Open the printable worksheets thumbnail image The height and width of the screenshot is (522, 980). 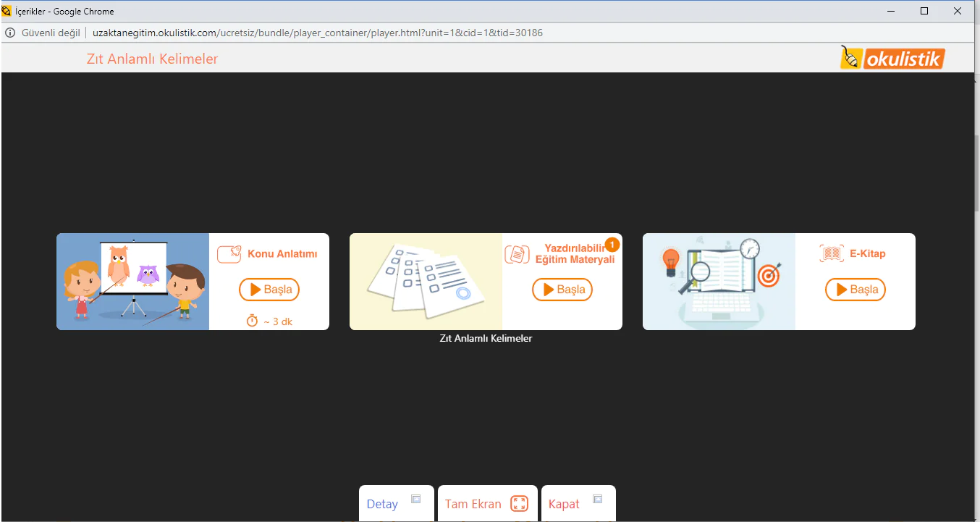point(426,282)
